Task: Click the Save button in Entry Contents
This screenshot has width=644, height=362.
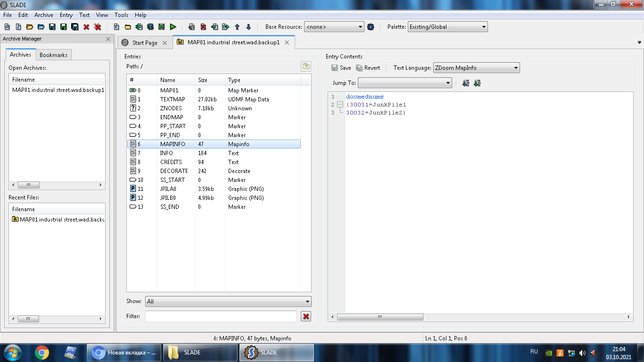Action: click(x=341, y=68)
